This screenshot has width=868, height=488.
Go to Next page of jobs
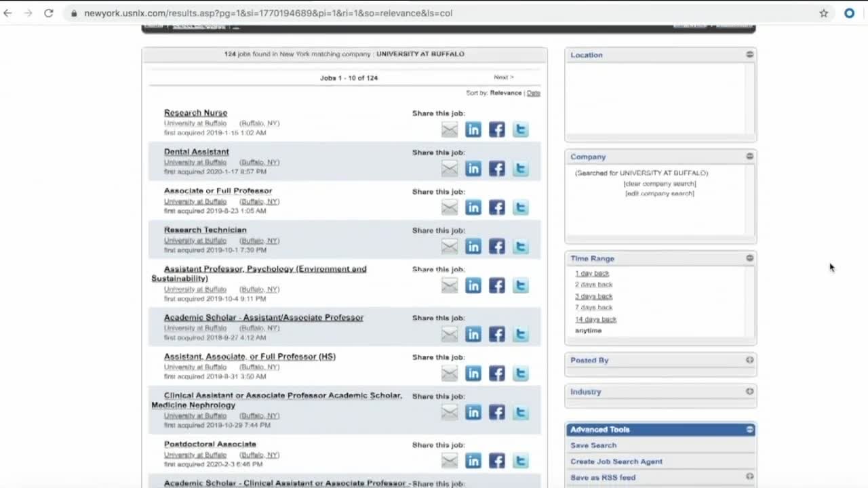504,77
